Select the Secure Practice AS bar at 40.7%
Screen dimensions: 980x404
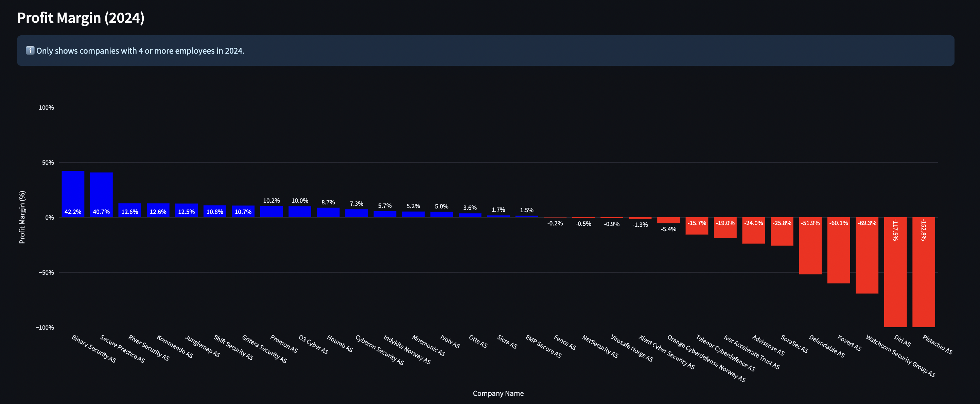coord(101,195)
